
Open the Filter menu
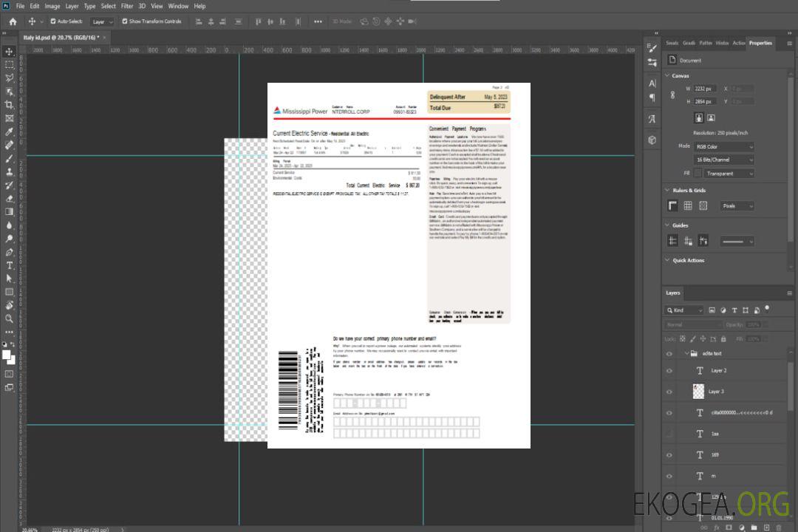[x=127, y=6]
